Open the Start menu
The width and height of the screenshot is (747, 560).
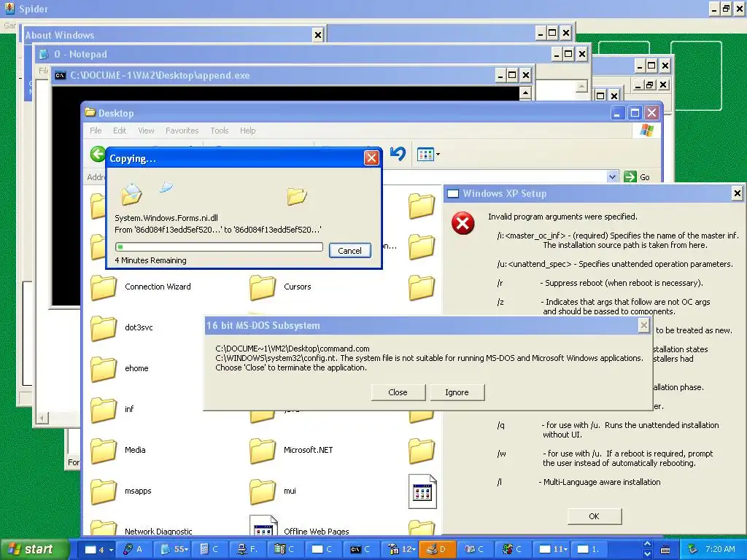click(x=34, y=549)
